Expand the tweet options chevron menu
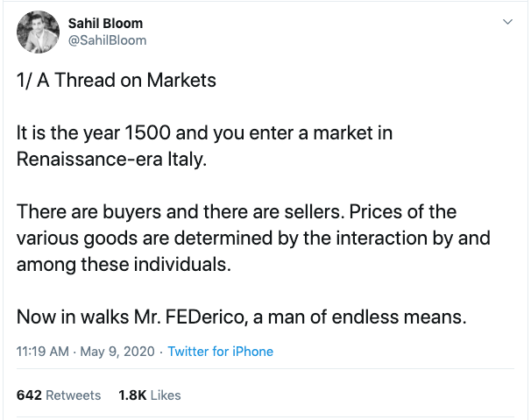 point(506,22)
